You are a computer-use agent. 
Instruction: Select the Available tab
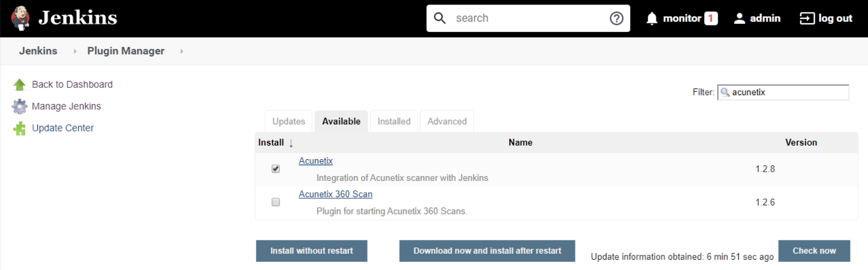tap(341, 121)
